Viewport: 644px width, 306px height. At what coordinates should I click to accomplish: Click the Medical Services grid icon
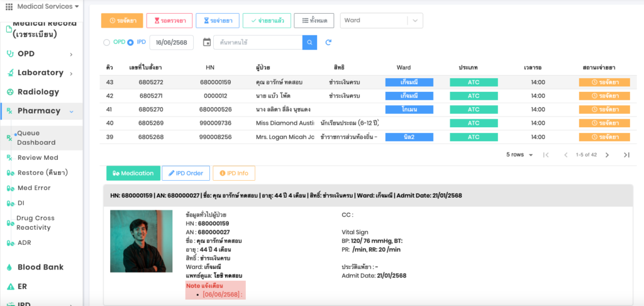pyautogui.click(x=9, y=7)
